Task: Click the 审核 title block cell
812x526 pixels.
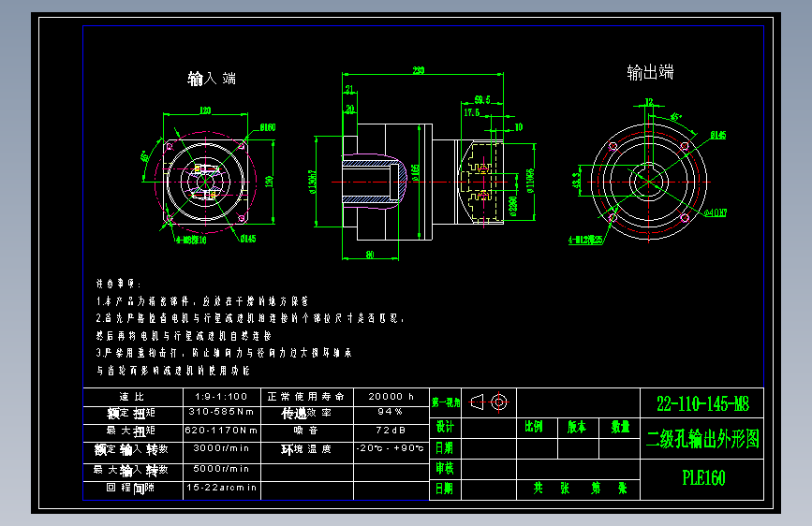Action: tap(445, 469)
